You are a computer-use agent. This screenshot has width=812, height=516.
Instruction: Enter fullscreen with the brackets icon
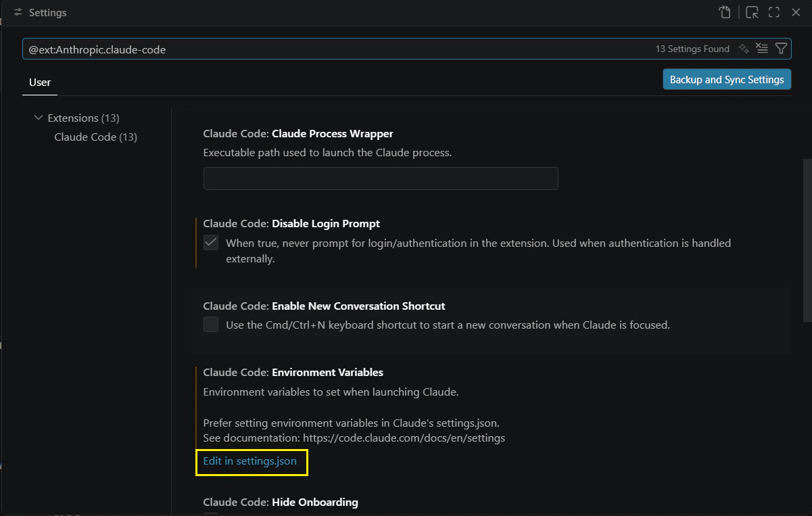(773, 12)
